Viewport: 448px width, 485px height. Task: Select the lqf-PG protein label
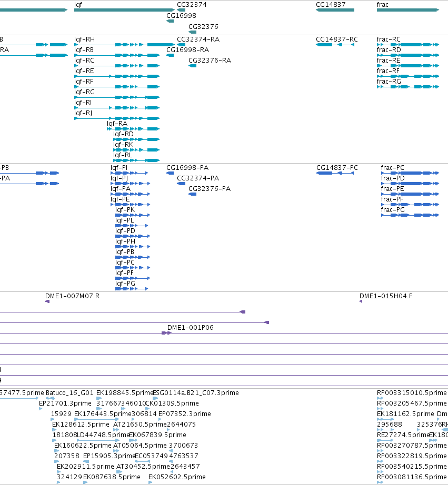click(125, 284)
